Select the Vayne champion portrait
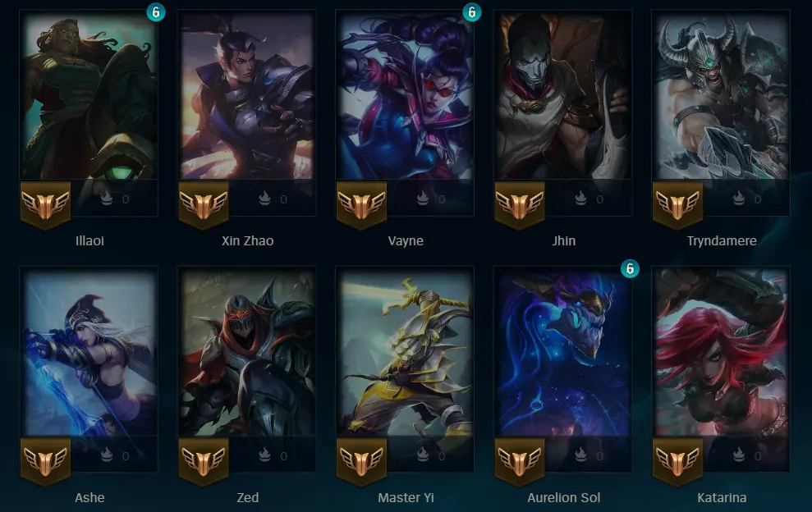The height and width of the screenshot is (512, 812). pos(405,96)
